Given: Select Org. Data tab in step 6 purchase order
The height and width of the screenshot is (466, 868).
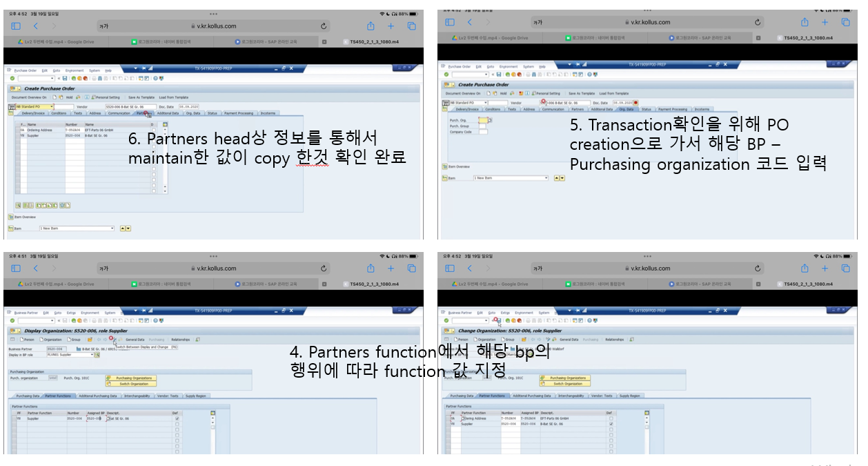Looking at the screenshot, I should coord(193,113).
